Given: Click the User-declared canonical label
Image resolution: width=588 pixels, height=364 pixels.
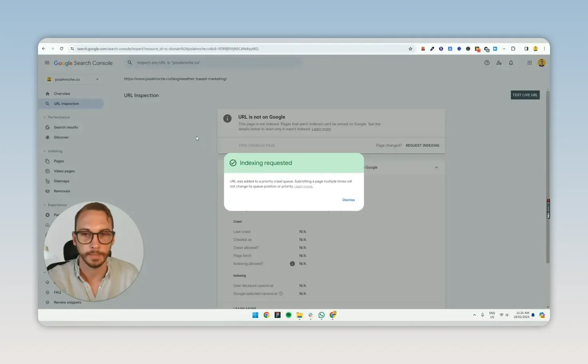Looking at the screenshot, I should pyautogui.click(x=253, y=286).
